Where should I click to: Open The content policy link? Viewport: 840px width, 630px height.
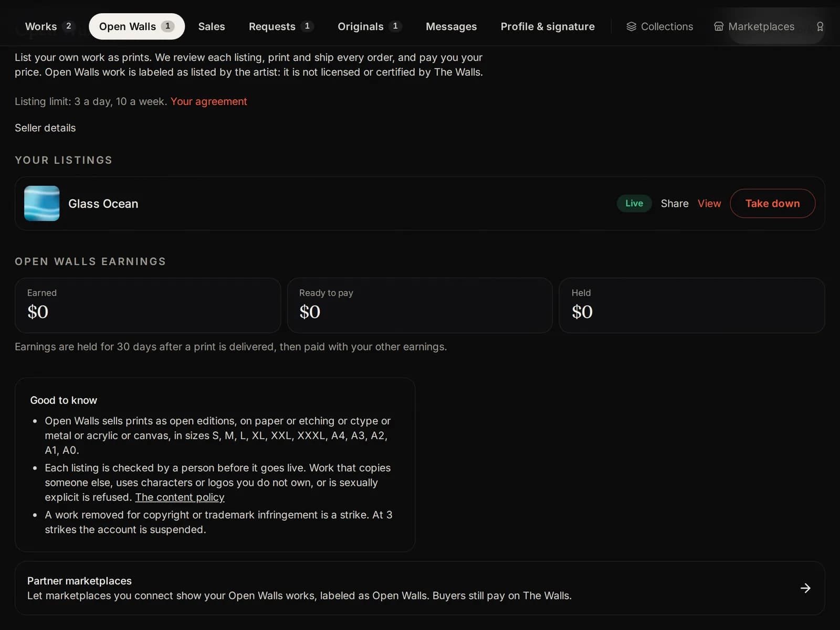point(180,497)
